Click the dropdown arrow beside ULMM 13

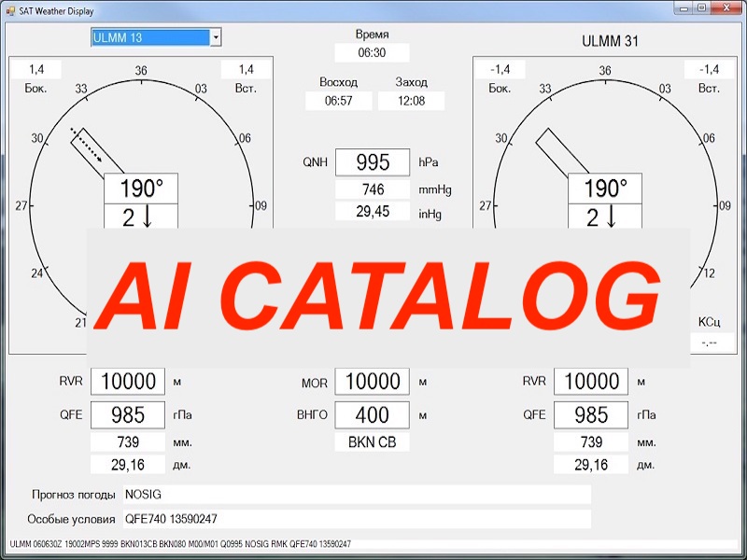click(x=216, y=37)
